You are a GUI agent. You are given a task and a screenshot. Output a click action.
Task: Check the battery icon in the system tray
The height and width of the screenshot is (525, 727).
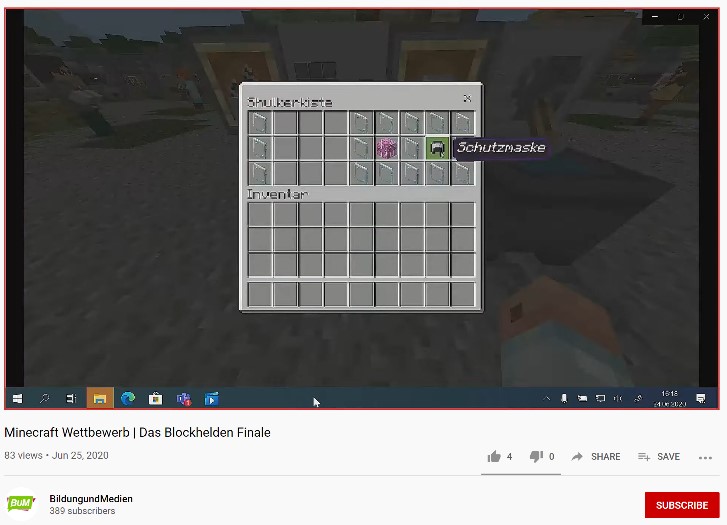(582, 398)
